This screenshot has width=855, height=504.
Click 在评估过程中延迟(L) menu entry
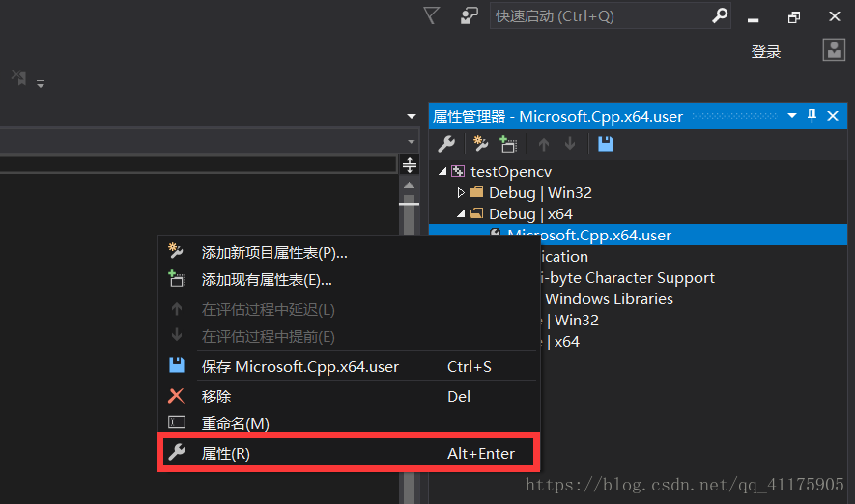[349, 310]
